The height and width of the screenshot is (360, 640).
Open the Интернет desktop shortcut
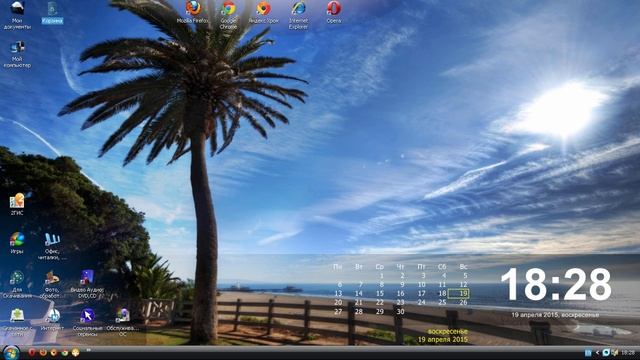click(x=53, y=320)
